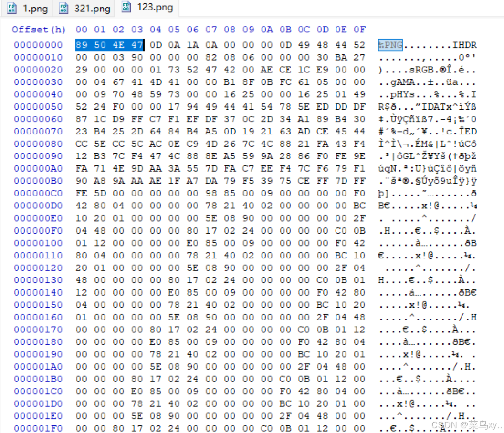
Task: Click decoded text of row 00000130
Action: click(x=428, y=280)
